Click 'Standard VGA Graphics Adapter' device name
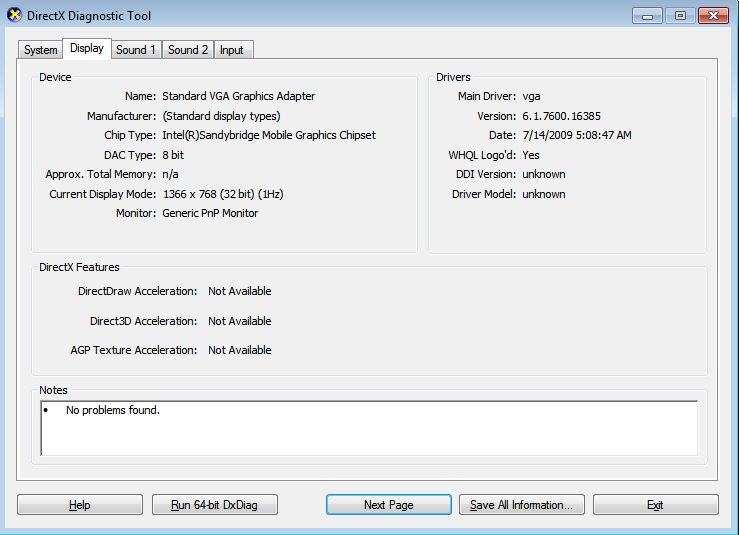 pos(238,96)
